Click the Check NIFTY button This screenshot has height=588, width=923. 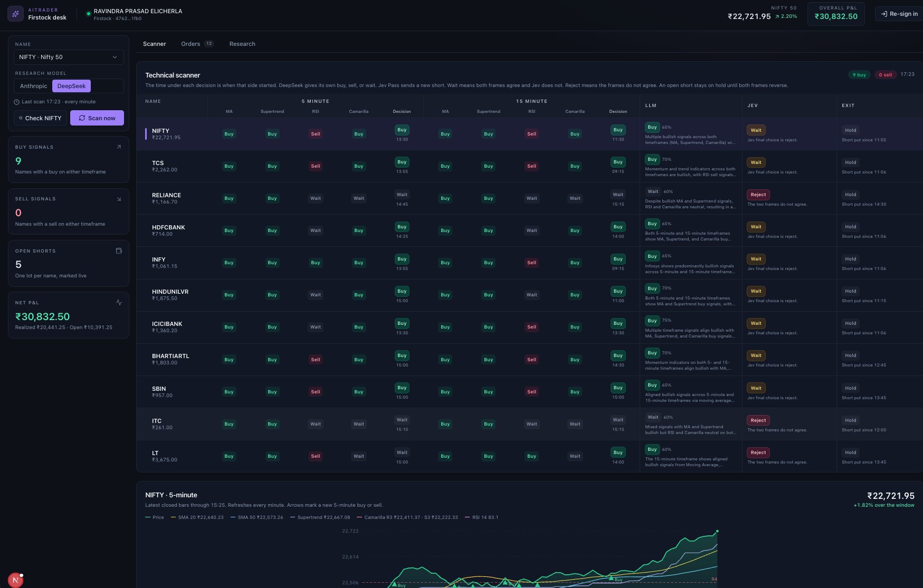(x=41, y=118)
